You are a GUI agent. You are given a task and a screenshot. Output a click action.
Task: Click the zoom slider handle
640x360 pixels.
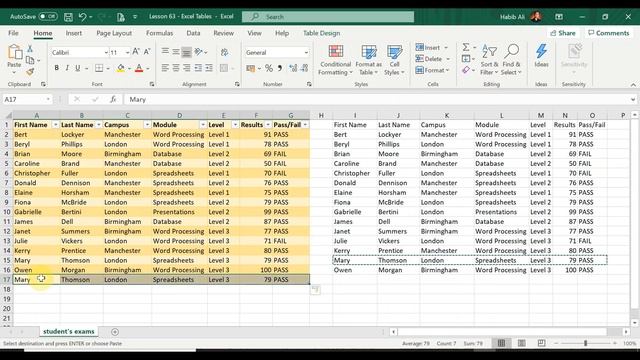tap(585, 343)
